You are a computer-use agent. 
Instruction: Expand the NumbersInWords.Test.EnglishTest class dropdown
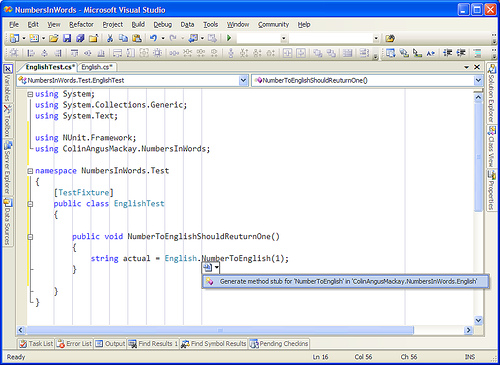tap(243, 80)
